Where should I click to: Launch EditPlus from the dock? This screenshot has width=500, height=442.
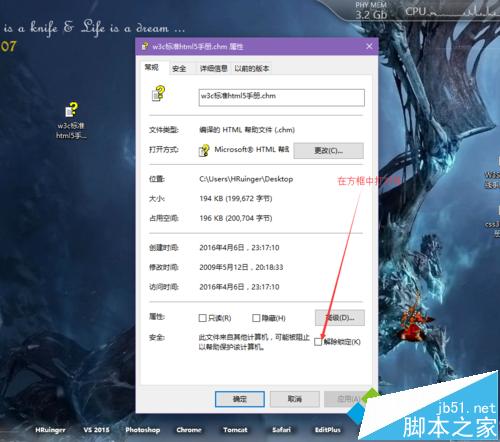coord(328,430)
